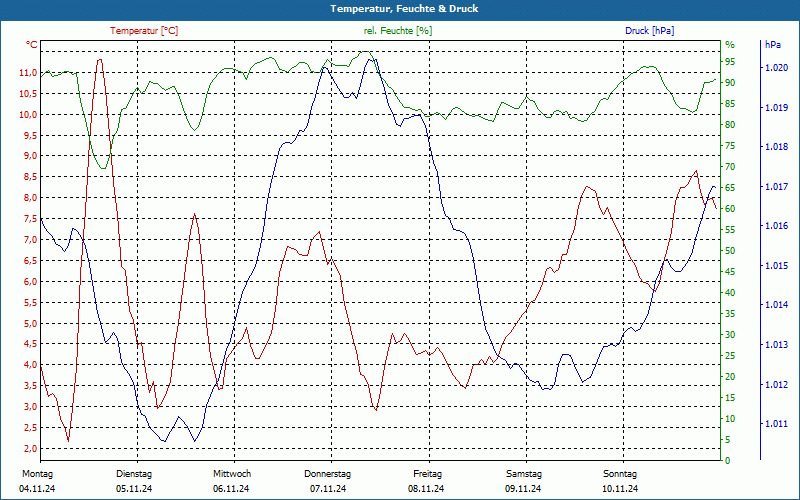This screenshot has height=500, width=800.
Task: Click the 1.016 pressure axis value
Action: pos(776,226)
